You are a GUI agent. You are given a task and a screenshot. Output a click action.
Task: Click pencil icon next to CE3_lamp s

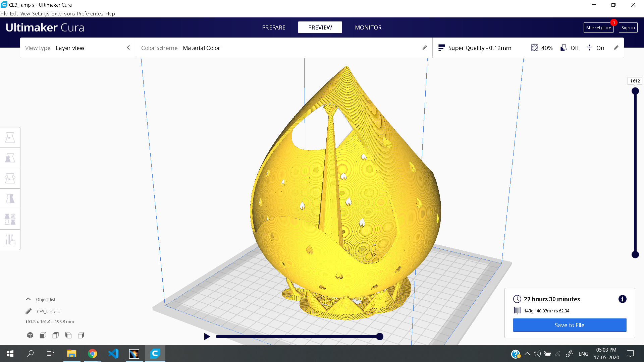[x=29, y=311]
